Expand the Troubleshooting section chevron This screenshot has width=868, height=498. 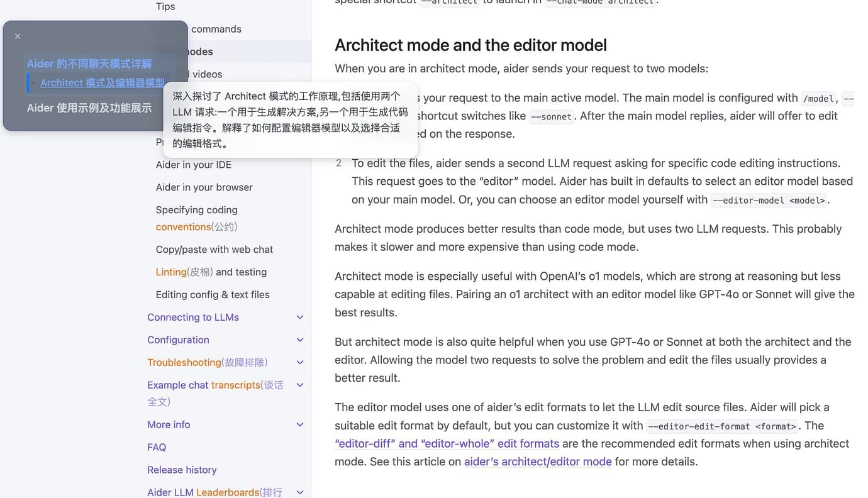[300, 363]
